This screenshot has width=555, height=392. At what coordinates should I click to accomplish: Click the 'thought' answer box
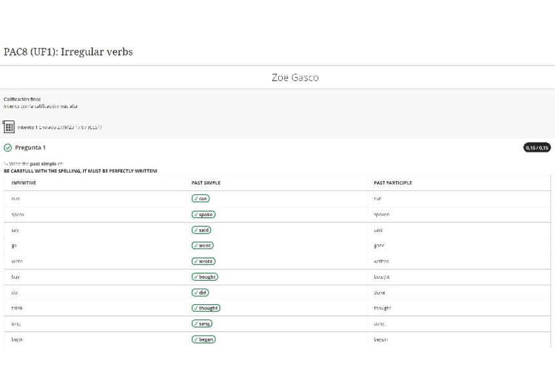[x=206, y=308]
